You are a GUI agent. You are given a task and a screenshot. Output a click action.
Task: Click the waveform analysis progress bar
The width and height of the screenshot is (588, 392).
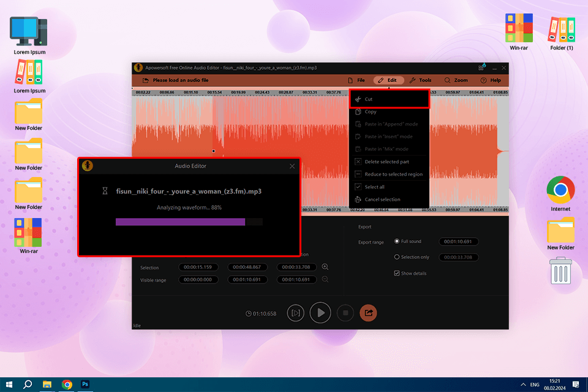point(189,222)
